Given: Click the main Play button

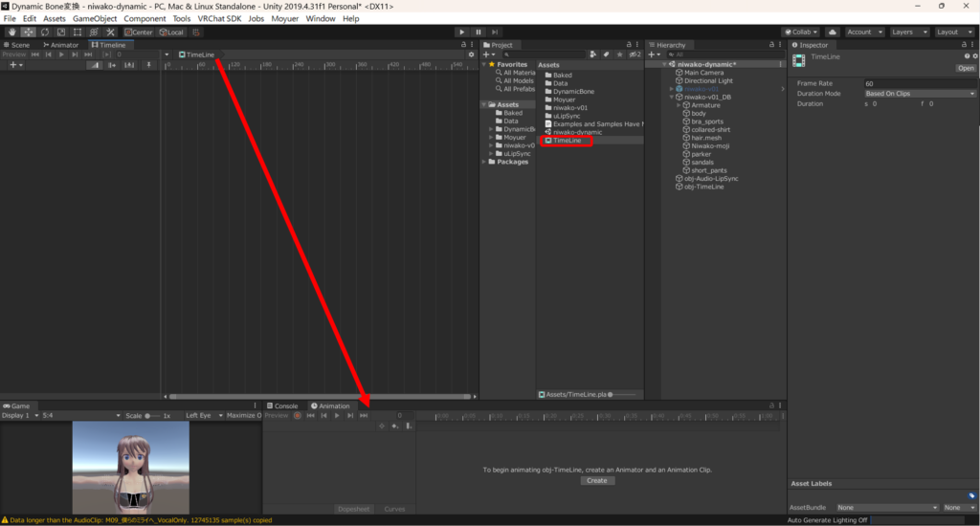Looking at the screenshot, I should point(462,32).
